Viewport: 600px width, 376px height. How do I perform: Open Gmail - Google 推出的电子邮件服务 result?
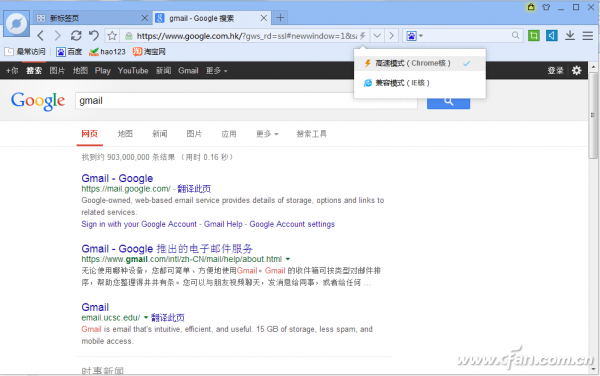(x=167, y=249)
